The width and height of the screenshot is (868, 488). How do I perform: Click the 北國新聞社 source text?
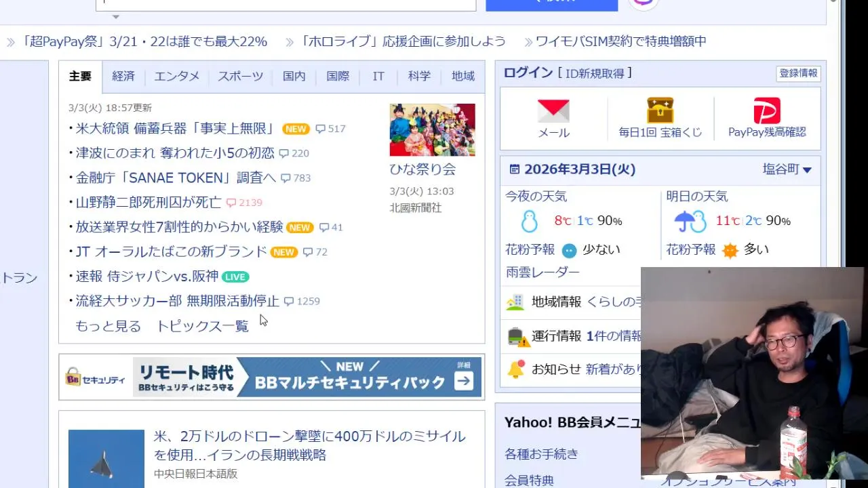tap(416, 208)
